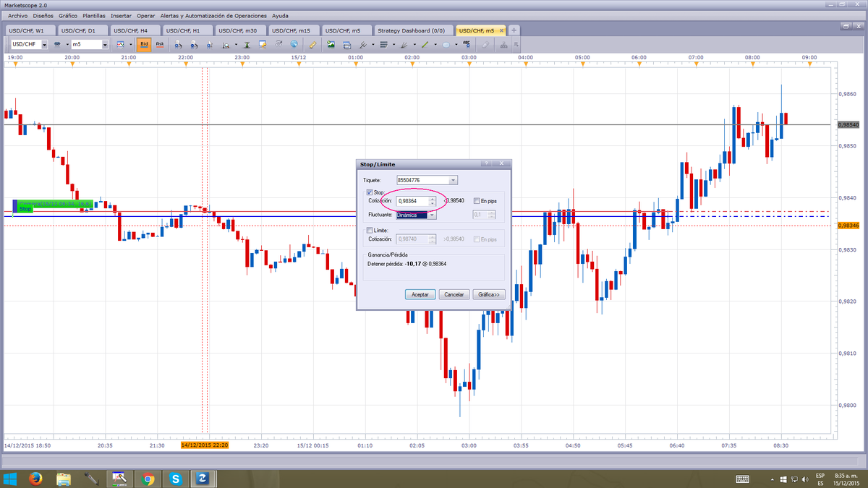Screen dimensions: 868x488
Task: Expand the zoom tool arrow dropdown
Action: (236, 44)
